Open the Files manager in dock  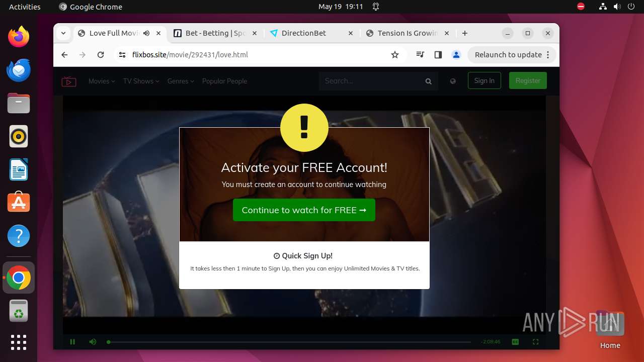[x=19, y=103]
